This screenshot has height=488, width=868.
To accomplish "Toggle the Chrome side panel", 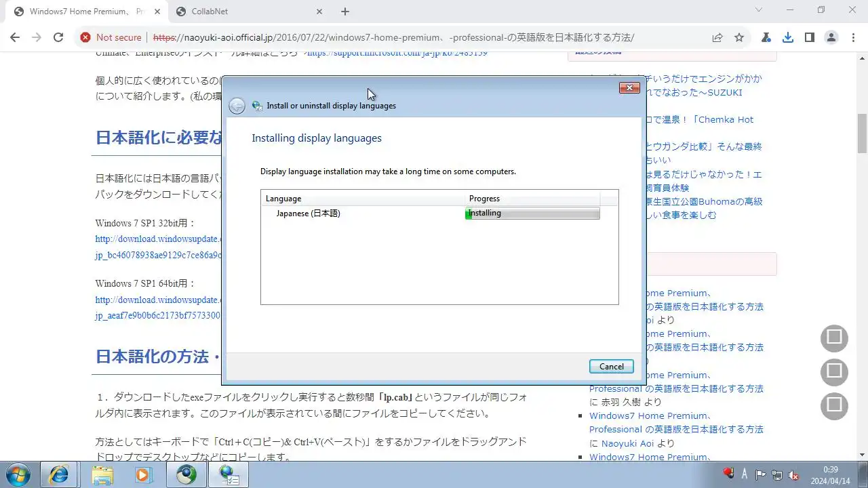I will click(x=809, y=38).
